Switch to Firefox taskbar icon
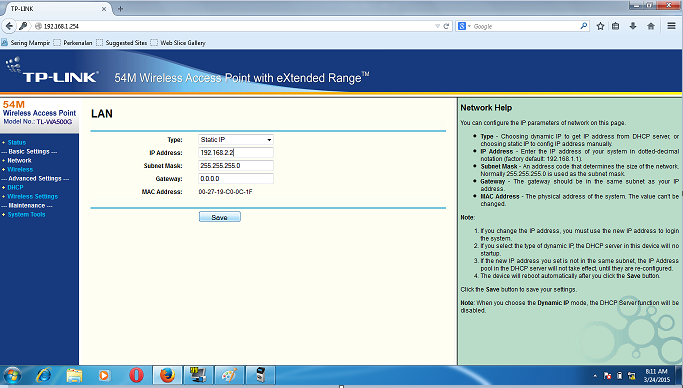Image resolution: width=683 pixels, height=388 pixels. point(167,375)
